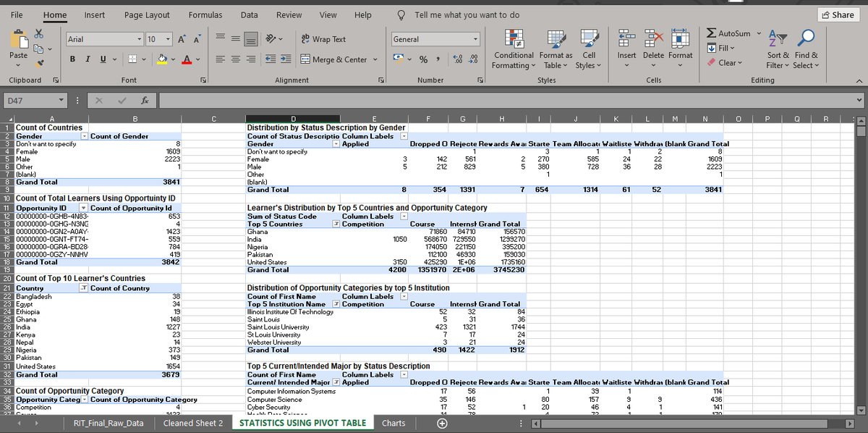This screenshot has width=868, height=433.
Task: Increase indent
Action: [285, 59]
